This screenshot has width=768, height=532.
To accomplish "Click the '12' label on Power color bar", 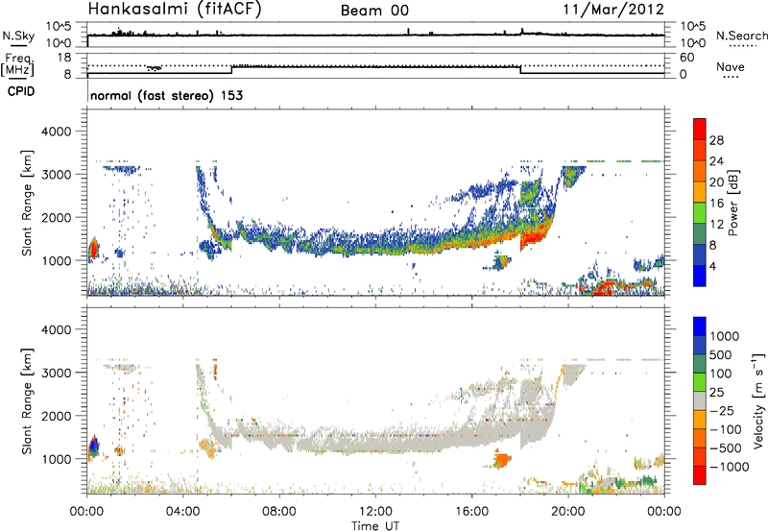I will pyautogui.click(x=716, y=225).
